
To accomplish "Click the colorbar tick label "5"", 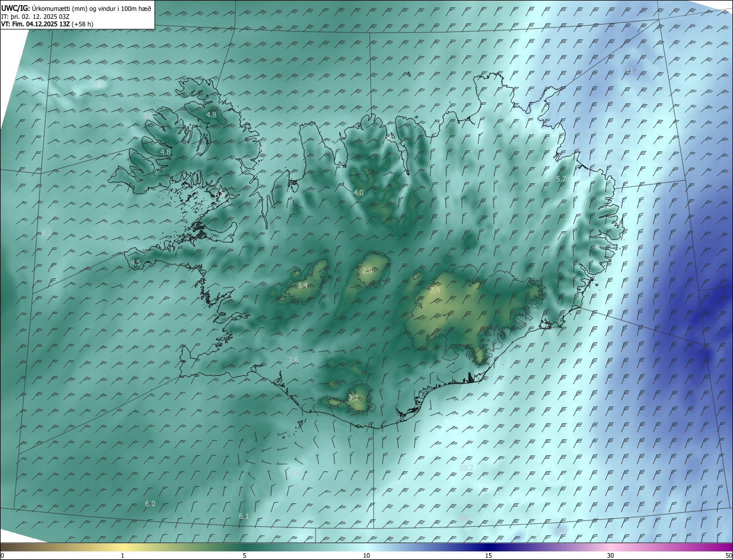I will click(245, 556).
